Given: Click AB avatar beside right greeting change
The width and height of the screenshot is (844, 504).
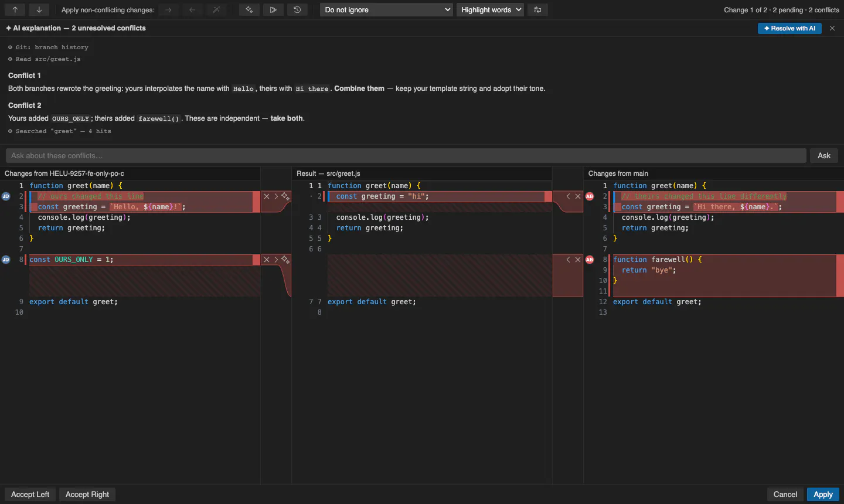Looking at the screenshot, I should (590, 196).
